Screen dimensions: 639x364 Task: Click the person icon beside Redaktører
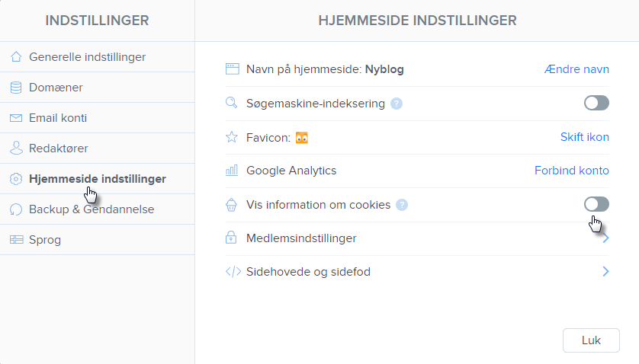click(16, 148)
